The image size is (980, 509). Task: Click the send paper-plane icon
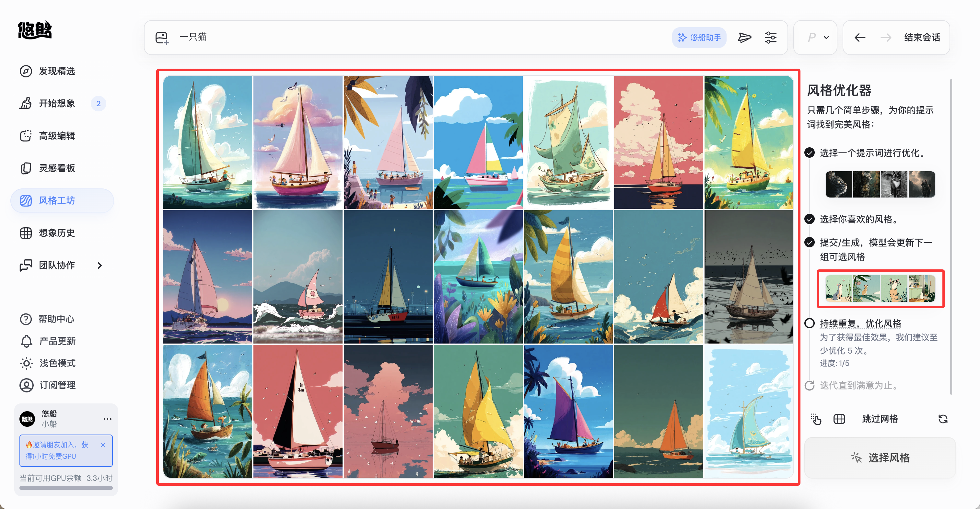click(x=744, y=37)
